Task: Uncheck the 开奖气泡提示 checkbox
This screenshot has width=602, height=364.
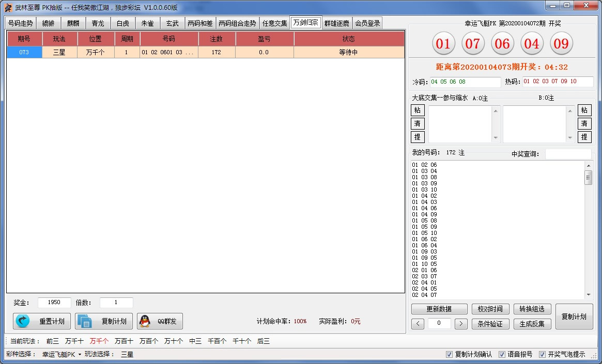Action: (542, 355)
